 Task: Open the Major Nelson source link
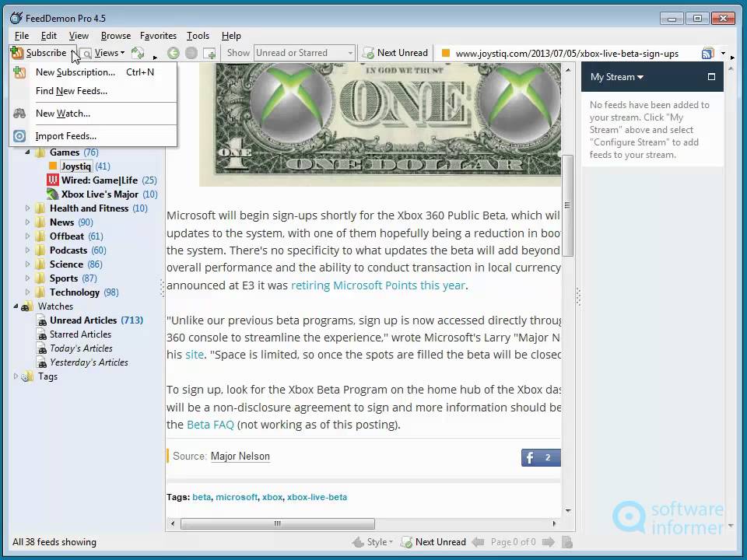click(240, 457)
